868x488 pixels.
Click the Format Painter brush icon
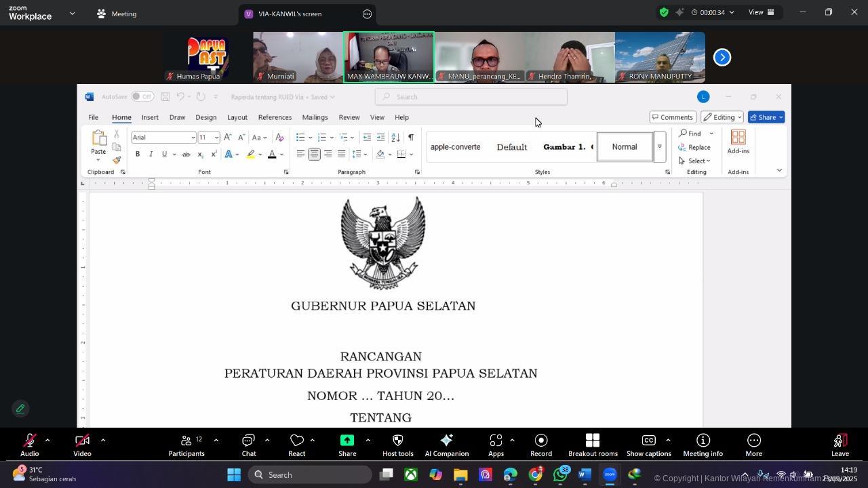pos(117,161)
